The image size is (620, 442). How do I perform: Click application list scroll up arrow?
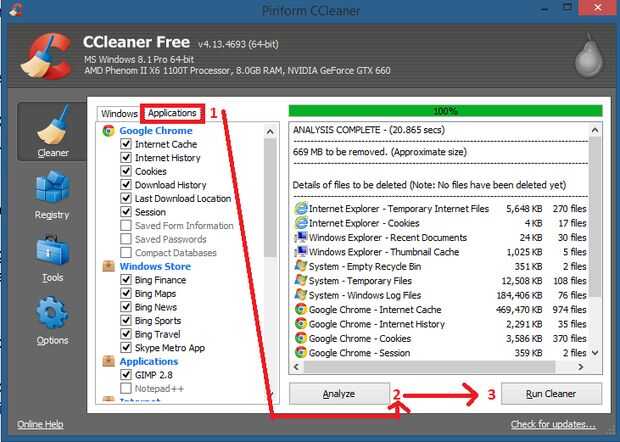click(270, 131)
